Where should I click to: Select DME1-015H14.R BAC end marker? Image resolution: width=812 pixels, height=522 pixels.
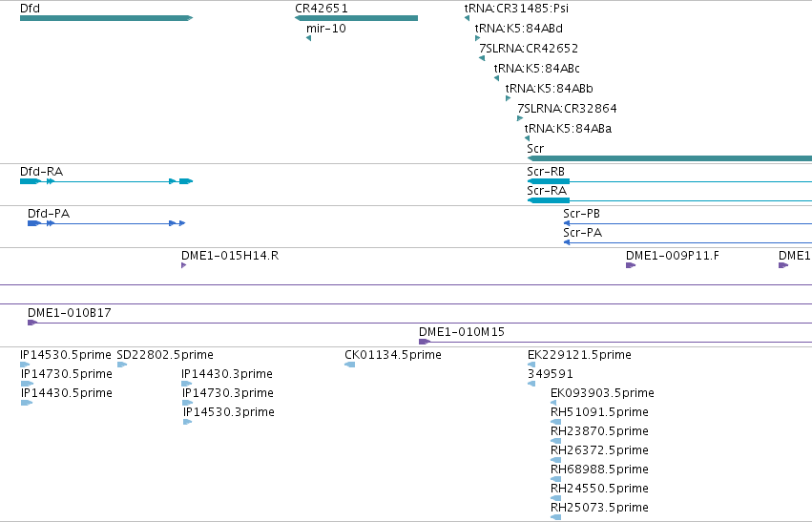pyautogui.click(x=184, y=265)
